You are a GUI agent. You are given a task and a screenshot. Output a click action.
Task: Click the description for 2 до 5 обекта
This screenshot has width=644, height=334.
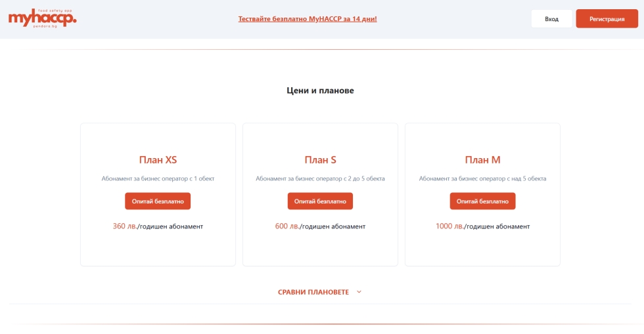click(320, 178)
